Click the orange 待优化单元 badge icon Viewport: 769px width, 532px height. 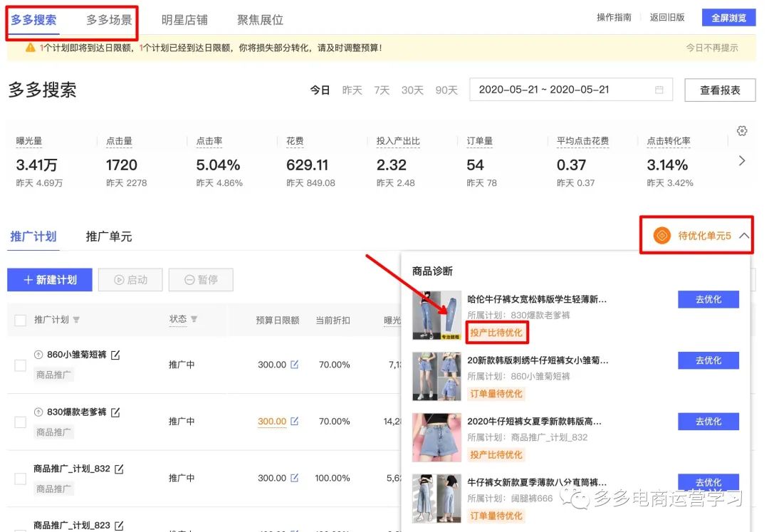point(661,236)
